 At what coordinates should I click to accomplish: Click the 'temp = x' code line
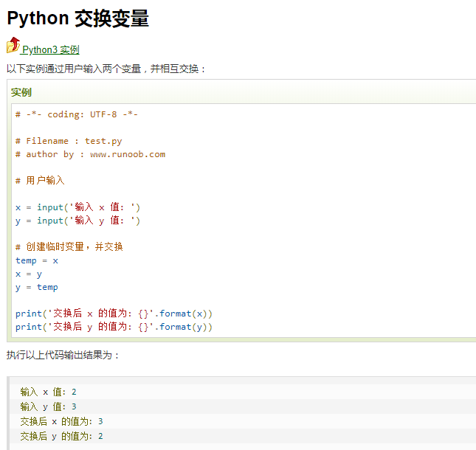pyautogui.click(x=37, y=260)
